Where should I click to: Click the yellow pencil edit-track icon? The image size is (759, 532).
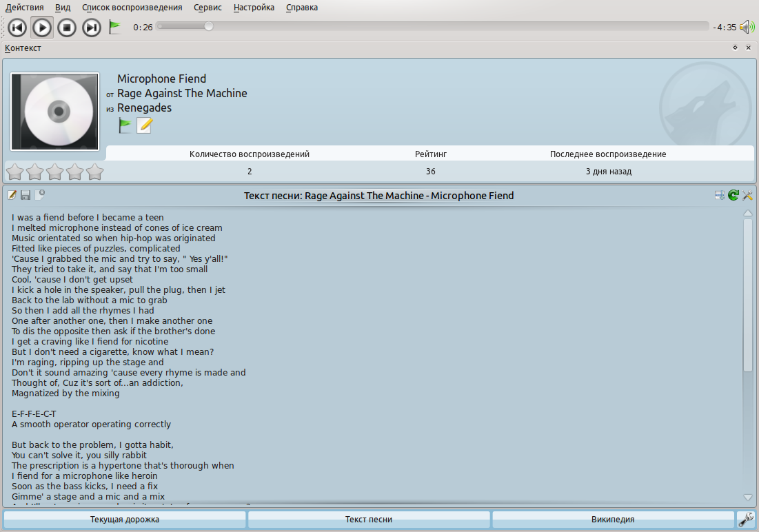144,125
